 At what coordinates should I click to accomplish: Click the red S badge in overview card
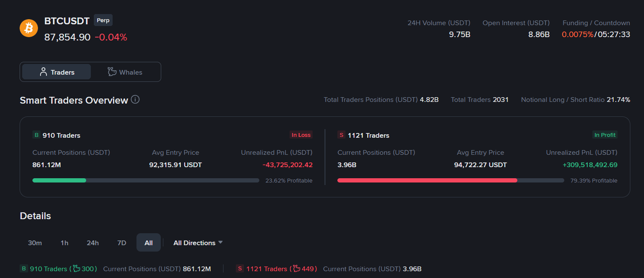341,135
